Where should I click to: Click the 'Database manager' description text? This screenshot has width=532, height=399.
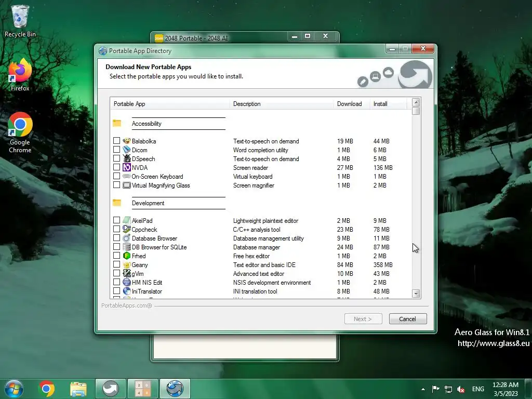click(257, 247)
